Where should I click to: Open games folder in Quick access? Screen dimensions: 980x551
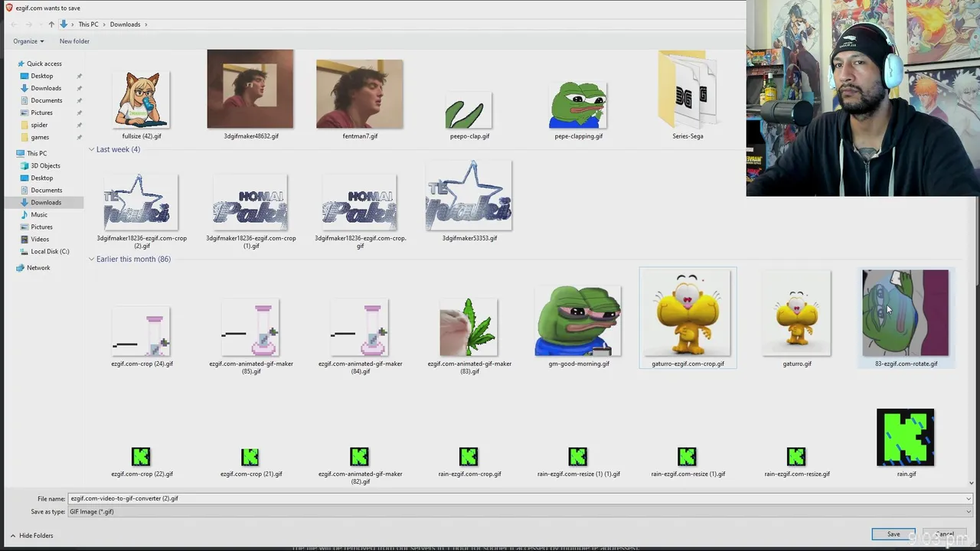pyautogui.click(x=40, y=137)
